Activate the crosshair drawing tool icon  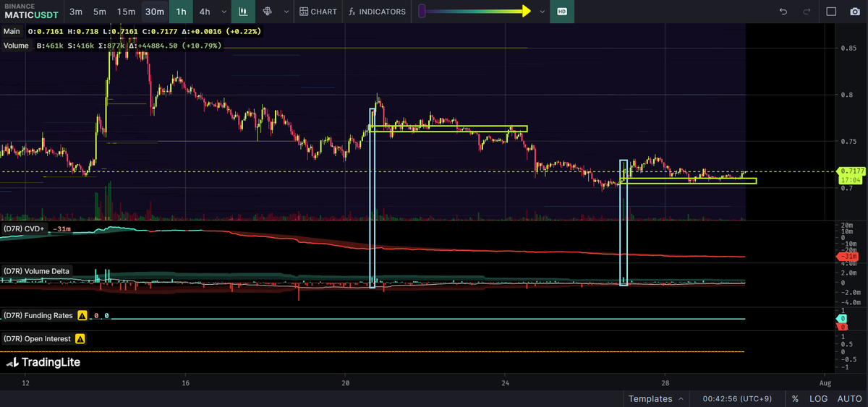[268, 12]
